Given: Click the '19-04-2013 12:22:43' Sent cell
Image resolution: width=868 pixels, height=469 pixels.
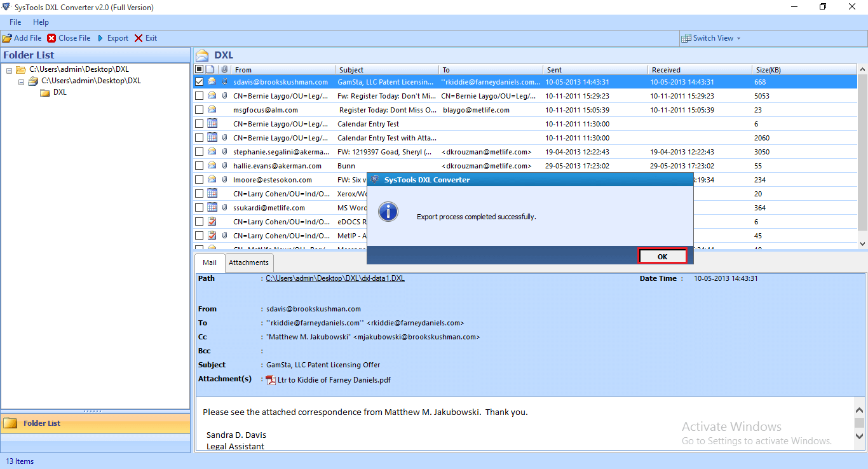Looking at the screenshot, I should pyautogui.click(x=578, y=152).
